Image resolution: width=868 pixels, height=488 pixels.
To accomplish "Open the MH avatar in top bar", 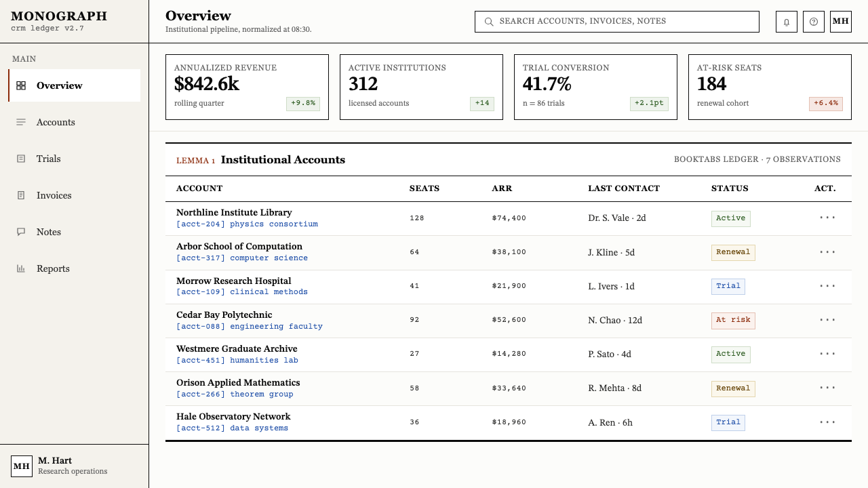I will click(841, 22).
